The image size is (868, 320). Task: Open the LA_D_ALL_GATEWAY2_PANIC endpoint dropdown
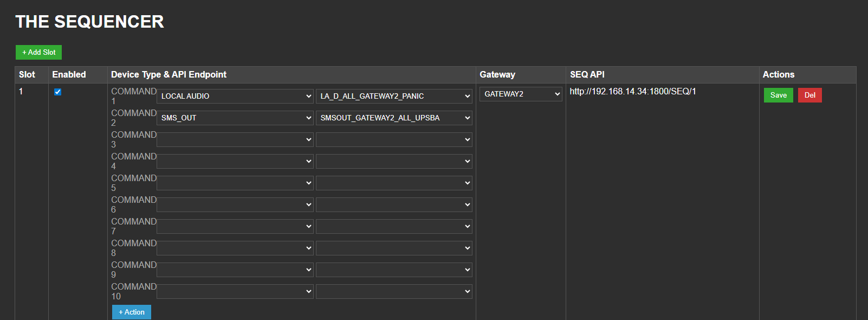[394, 96]
